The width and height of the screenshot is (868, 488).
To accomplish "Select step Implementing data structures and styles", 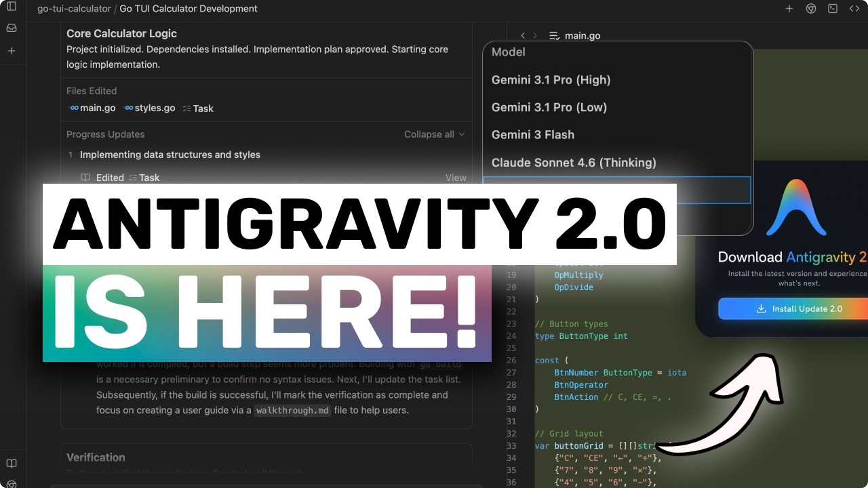I will [170, 155].
